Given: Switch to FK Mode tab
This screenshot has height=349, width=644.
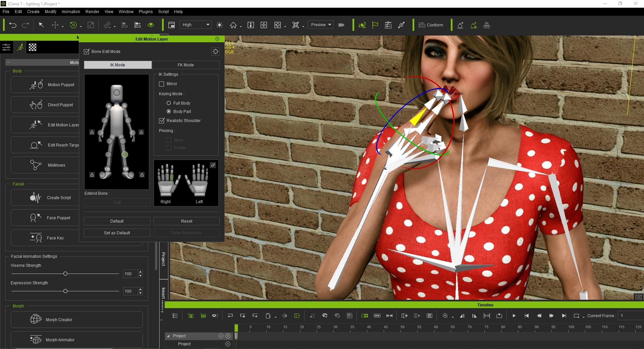Looking at the screenshot, I should [x=186, y=65].
